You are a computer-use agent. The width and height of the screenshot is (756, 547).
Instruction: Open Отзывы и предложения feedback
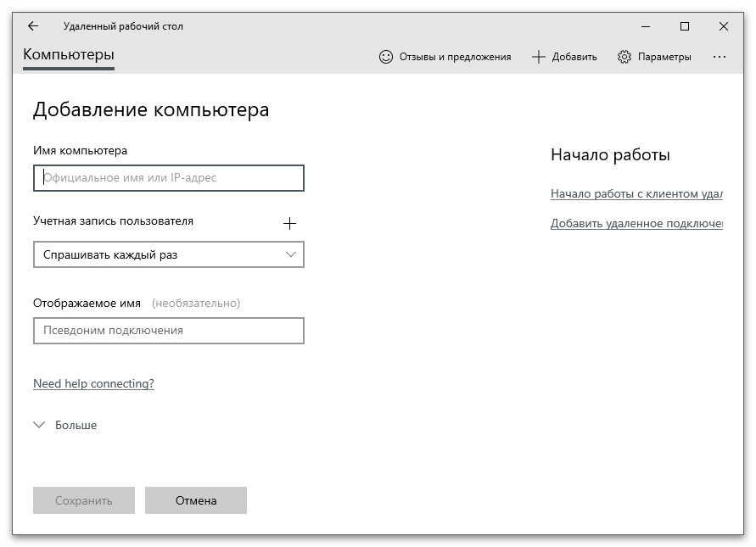pos(445,57)
